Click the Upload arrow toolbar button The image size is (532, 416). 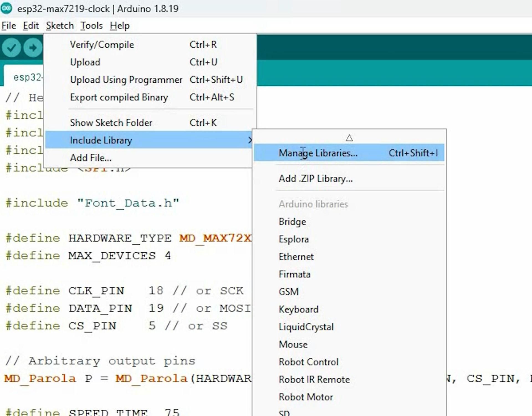(x=33, y=48)
